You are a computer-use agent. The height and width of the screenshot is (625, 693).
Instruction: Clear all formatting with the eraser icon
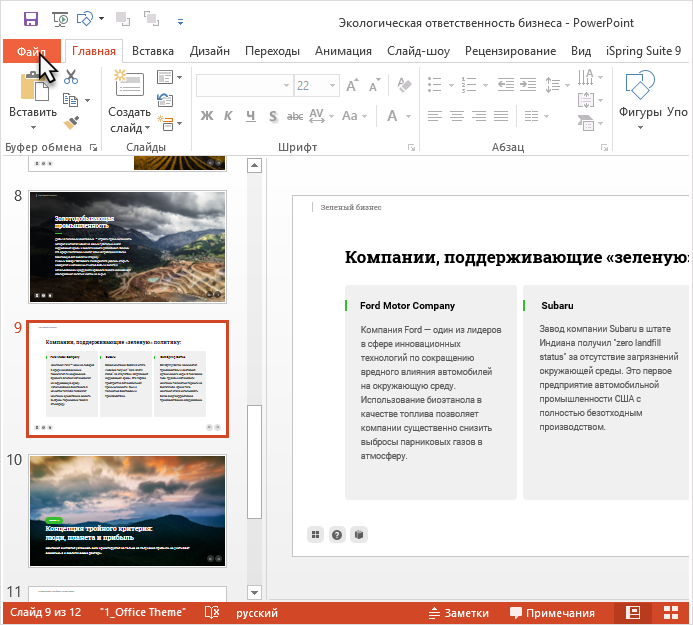(x=404, y=85)
